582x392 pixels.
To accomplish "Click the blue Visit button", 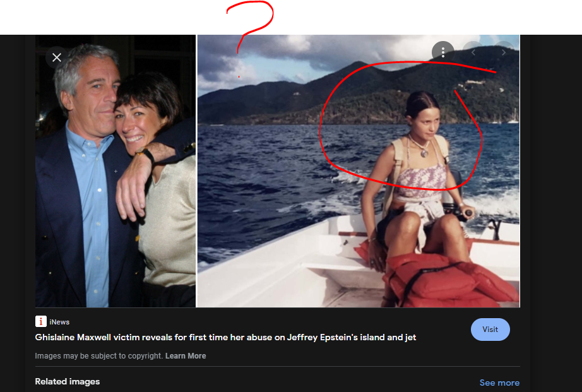I will [x=490, y=330].
